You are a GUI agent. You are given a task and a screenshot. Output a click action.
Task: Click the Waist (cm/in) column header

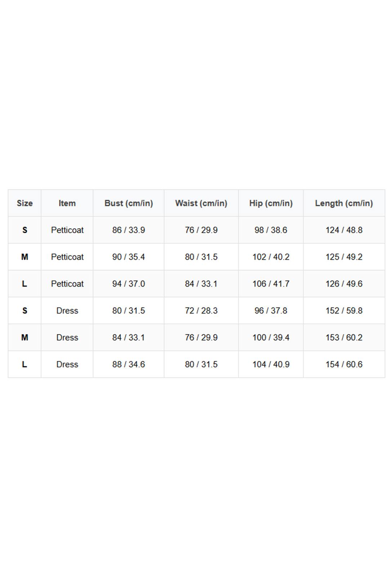click(x=201, y=203)
